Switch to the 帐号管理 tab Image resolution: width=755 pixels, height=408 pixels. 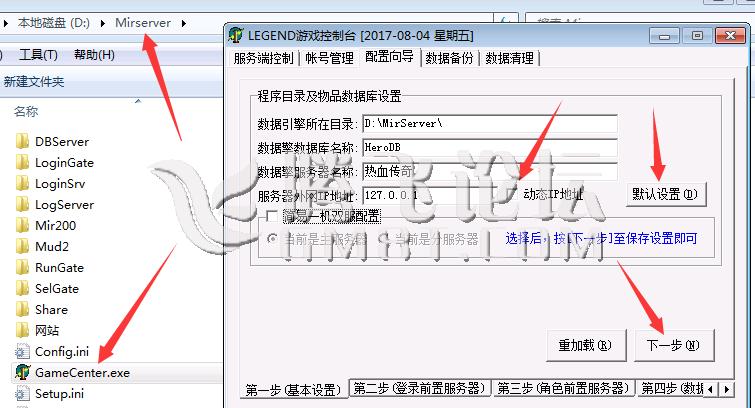[x=327, y=58]
